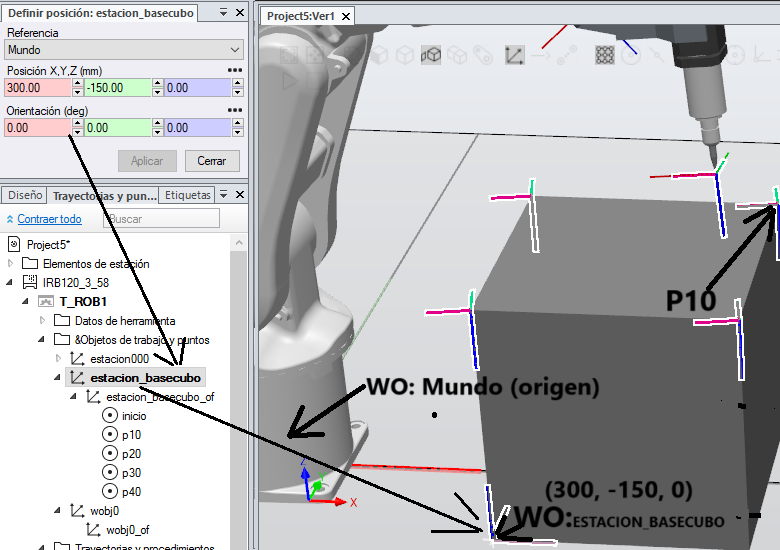The width and height of the screenshot is (780, 550).
Task: Click the Project5 station icon
Action: (14, 244)
